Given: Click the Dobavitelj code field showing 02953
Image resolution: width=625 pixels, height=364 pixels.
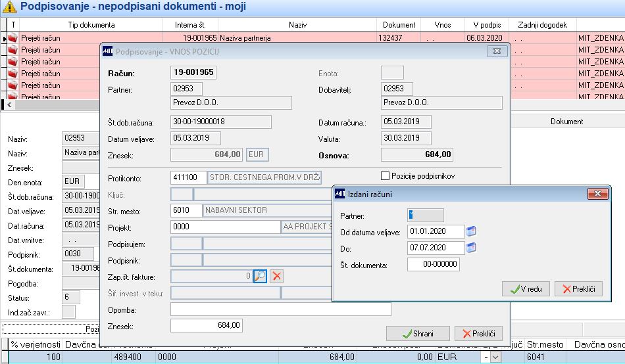Looking at the screenshot, I should 397,89.
